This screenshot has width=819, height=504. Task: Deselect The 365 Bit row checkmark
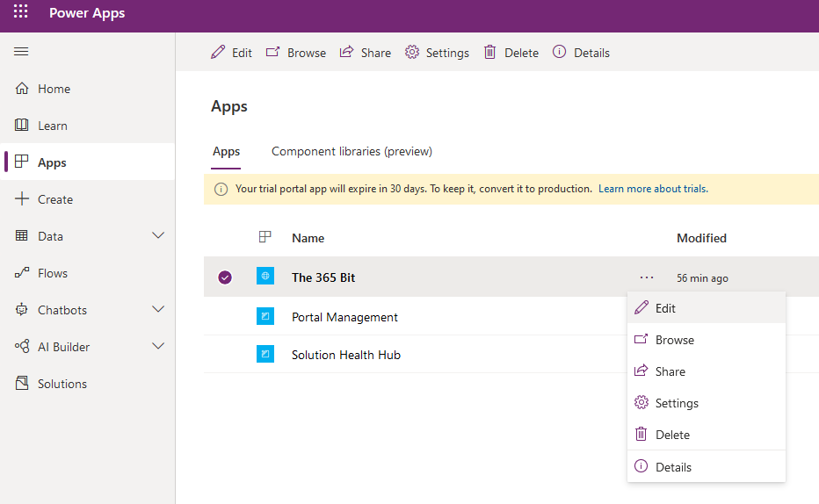click(225, 277)
